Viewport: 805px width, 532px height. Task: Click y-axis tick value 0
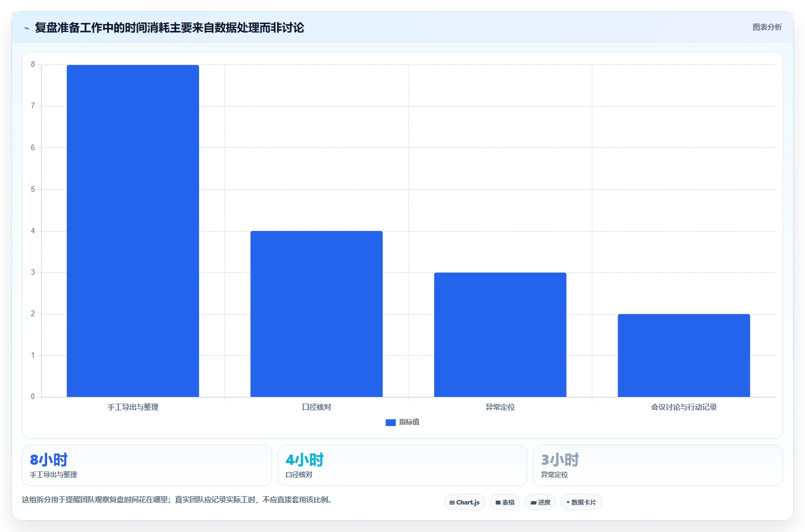[x=33, y=397]
